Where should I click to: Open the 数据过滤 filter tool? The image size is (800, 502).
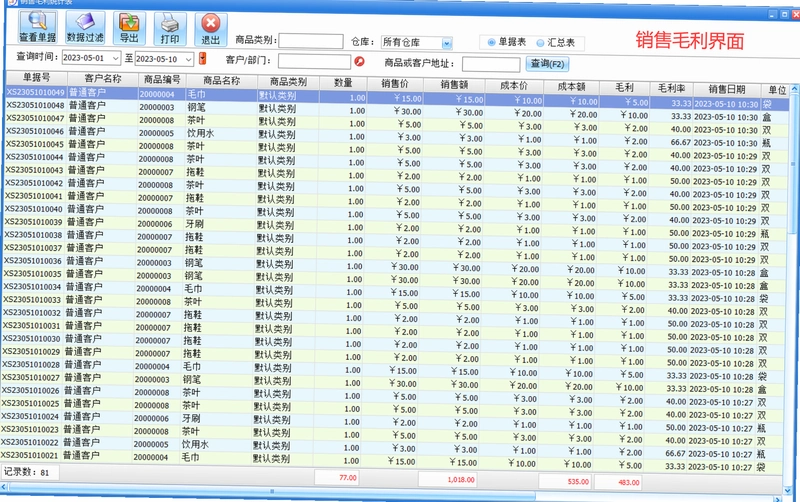point(85,28)
